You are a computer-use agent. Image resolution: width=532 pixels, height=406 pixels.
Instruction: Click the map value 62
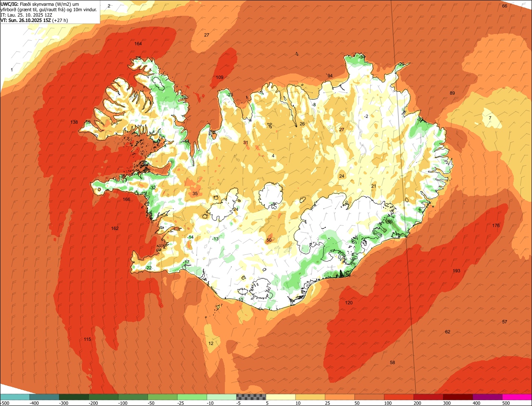[x=448, y=332]
